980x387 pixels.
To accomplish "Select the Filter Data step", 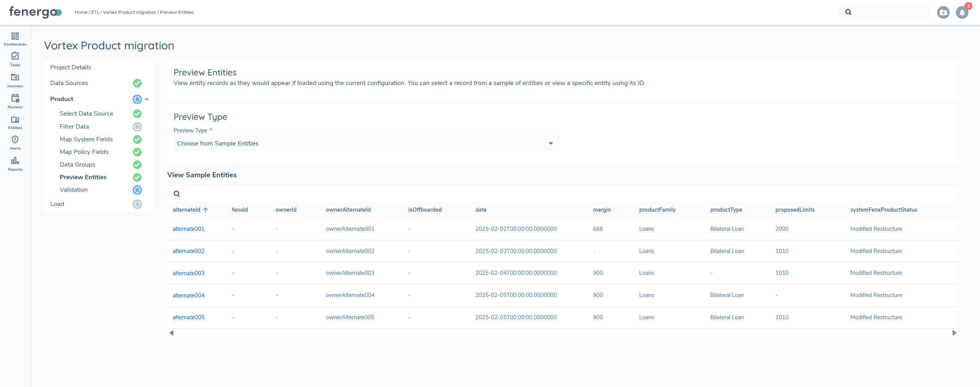I will point(75,126).
